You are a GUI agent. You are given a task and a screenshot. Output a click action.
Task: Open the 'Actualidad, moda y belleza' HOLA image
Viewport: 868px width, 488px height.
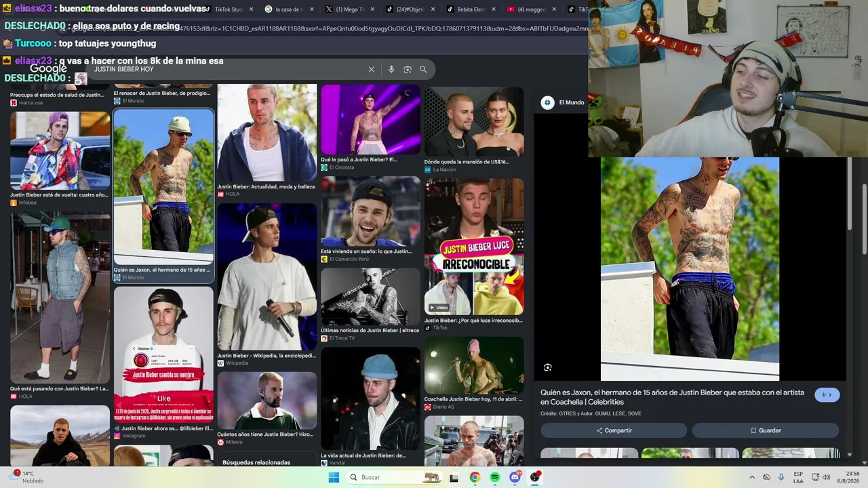(x=267, y=133)
